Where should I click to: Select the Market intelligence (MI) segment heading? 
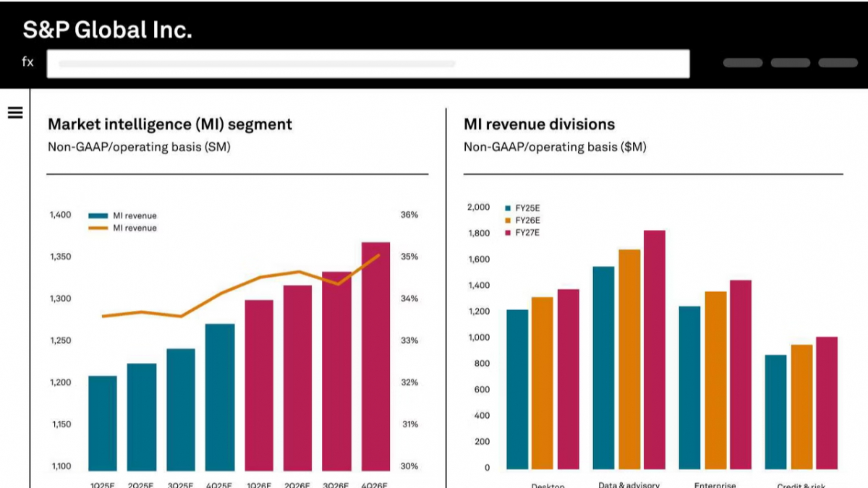(170, 124)
